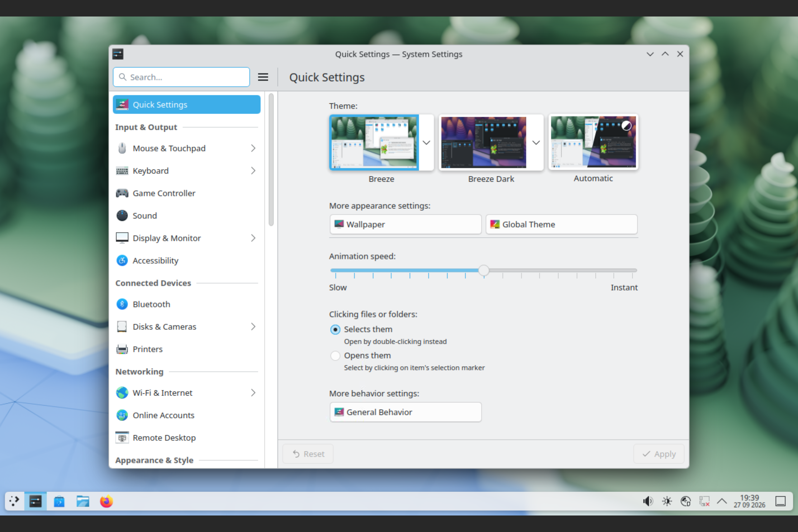Open the application launcher in taskbar

click(14, 501)
